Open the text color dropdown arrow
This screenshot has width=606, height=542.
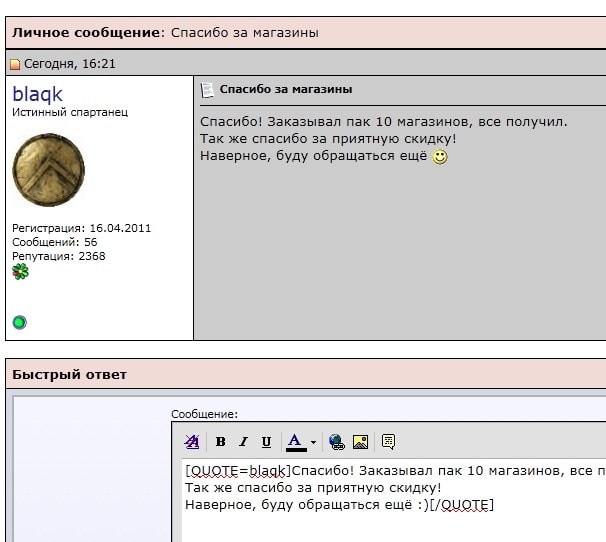[x=313, y=442]
